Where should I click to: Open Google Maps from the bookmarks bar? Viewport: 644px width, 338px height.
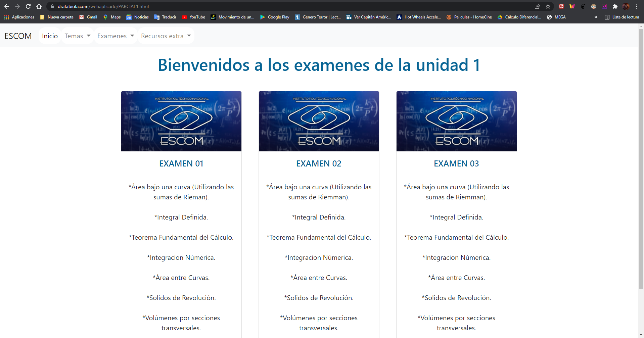[111, 17]
